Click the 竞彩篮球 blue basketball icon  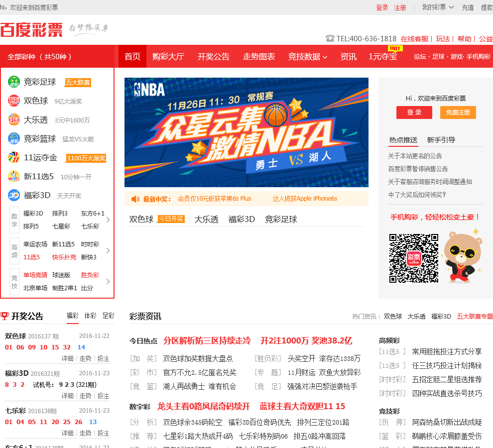[14, 139]
